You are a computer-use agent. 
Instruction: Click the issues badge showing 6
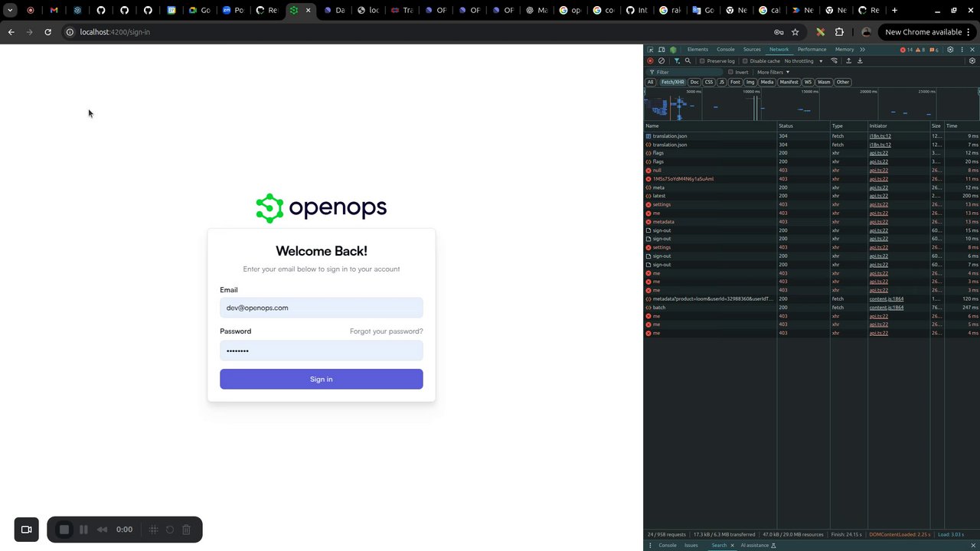tap(933, 49)
